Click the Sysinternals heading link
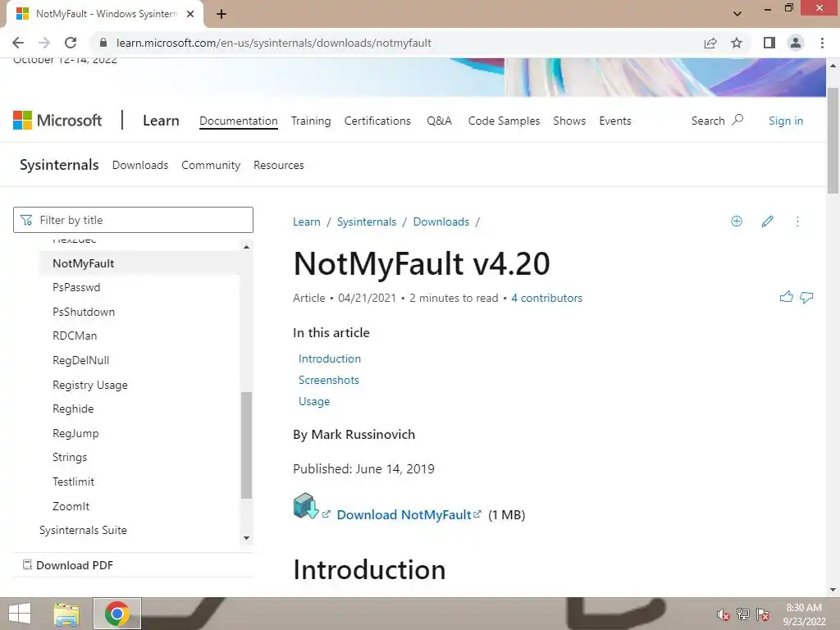The width and height of the screenshot is (840, 630). [x=59, y=165]
